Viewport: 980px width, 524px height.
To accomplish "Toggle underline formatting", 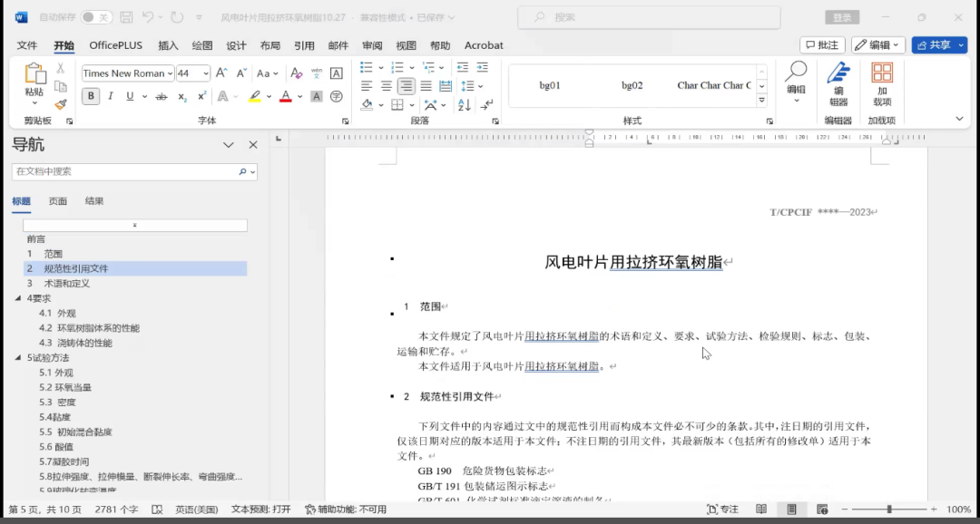I will (x=130, y=96).
